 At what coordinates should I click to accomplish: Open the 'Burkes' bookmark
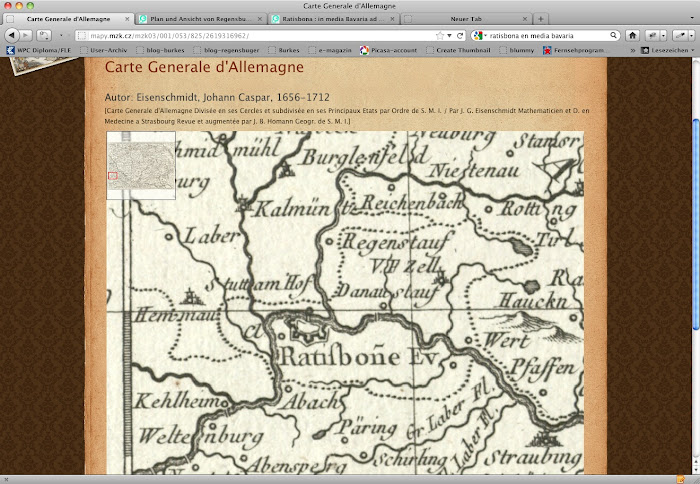(284, 50)
